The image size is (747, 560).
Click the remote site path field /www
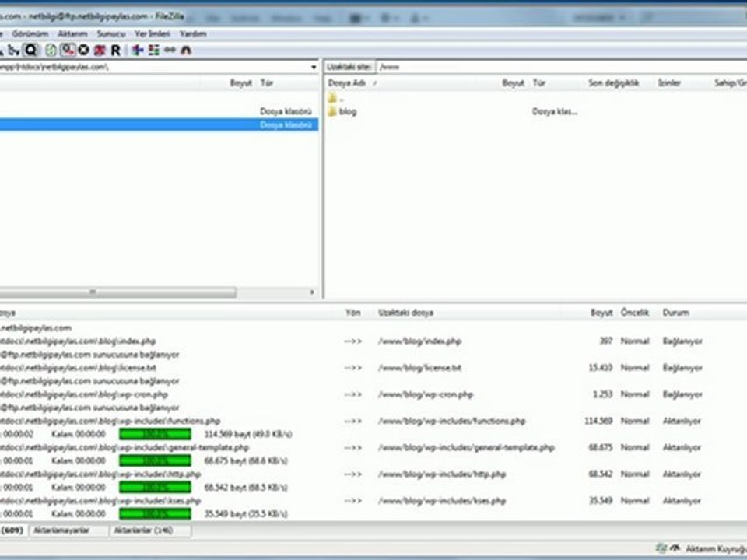561,67
